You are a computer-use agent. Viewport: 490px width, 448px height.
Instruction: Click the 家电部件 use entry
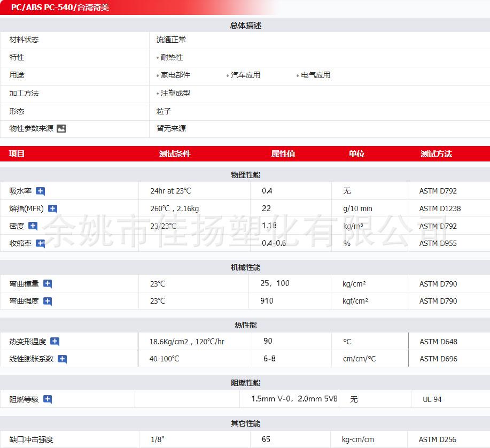click(175, 75)
